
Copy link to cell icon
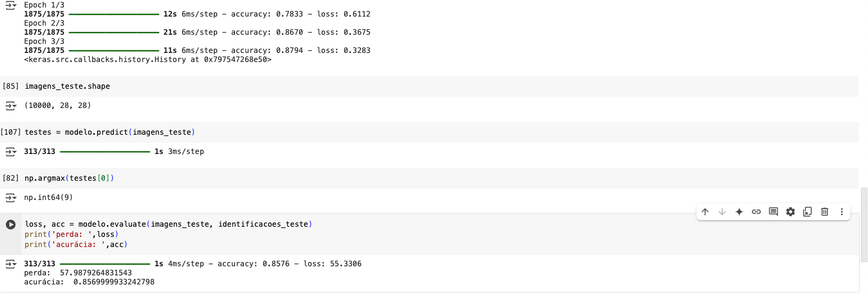[x=756, y=212]
